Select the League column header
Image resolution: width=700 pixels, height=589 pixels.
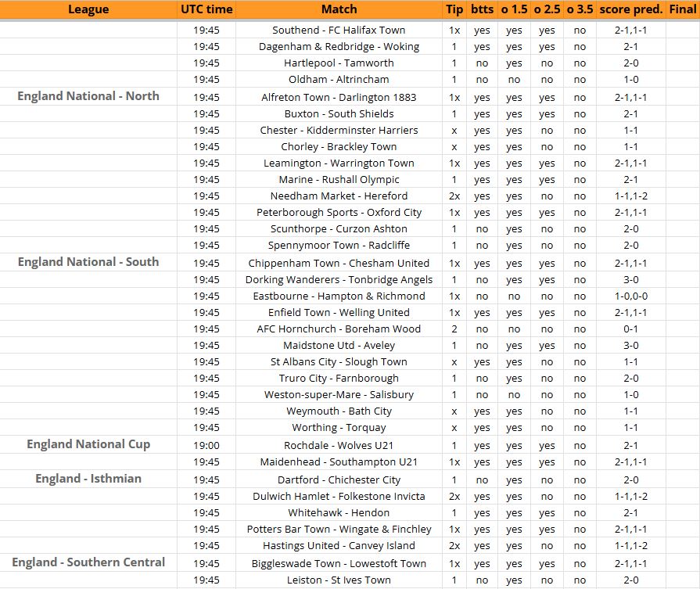pyautogui.click(x=88, y=9)
